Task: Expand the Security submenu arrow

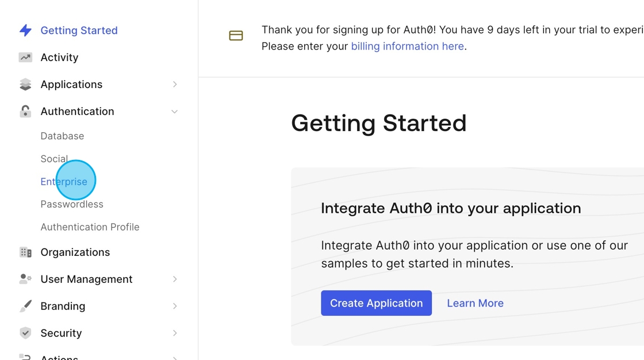Action: click(175, 333)
